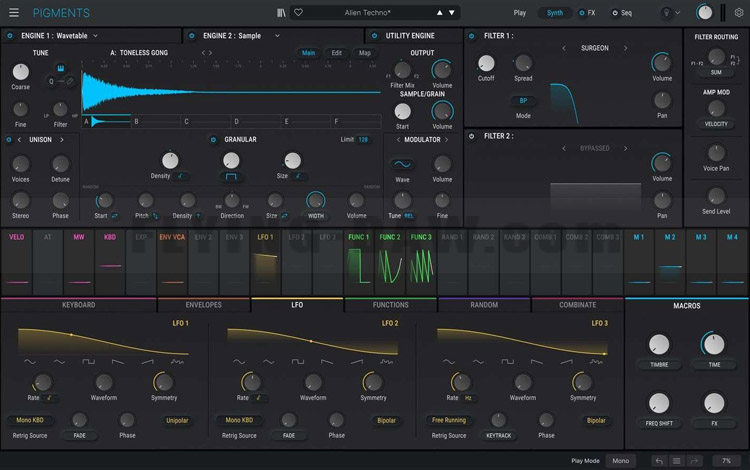Click LFO 1 Unipolar button
The height and width of the screenshot is (470, 750).
pyautogui.click(x=176, y=421)
